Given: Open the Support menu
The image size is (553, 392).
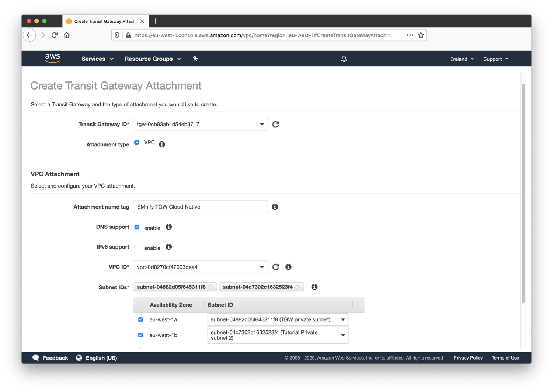Looking at the screenshot, I should tap(495, 59).
